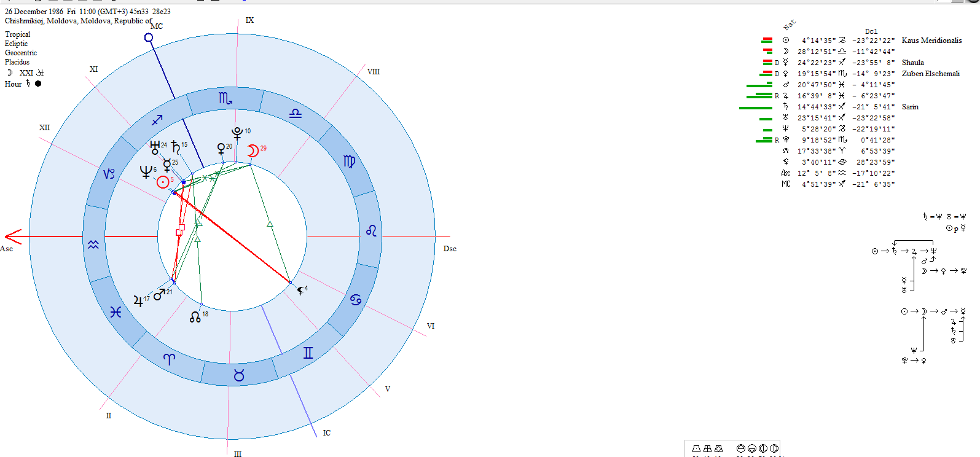Click Mars glyph at 21 degrees in the wheel
The image size is (980, 457).
pyautogui.click(x=160, y=295)
